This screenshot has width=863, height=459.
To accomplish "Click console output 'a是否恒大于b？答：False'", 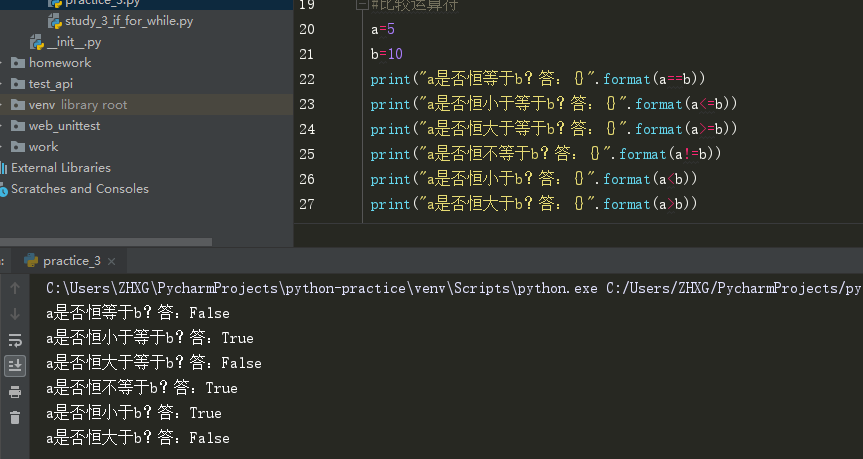I will [138, 438].
